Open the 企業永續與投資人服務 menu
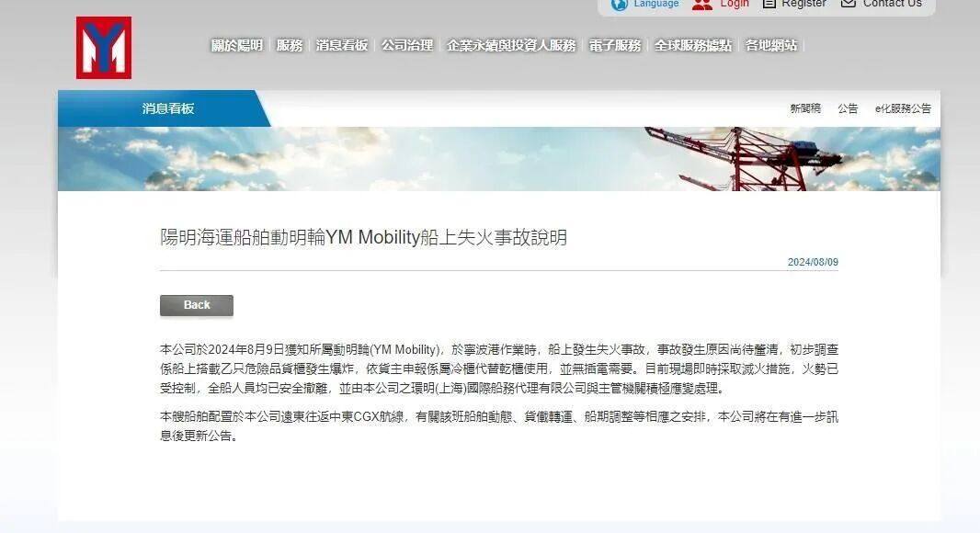Screen dimensions: 980x533 click(x=511, y=45)
